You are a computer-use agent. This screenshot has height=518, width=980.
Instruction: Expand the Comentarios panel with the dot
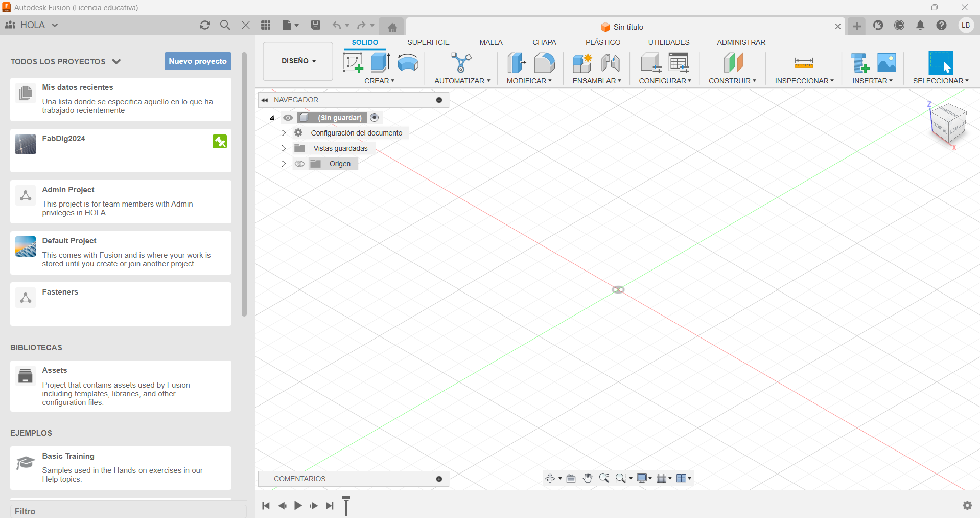click(x=439, y=479)
